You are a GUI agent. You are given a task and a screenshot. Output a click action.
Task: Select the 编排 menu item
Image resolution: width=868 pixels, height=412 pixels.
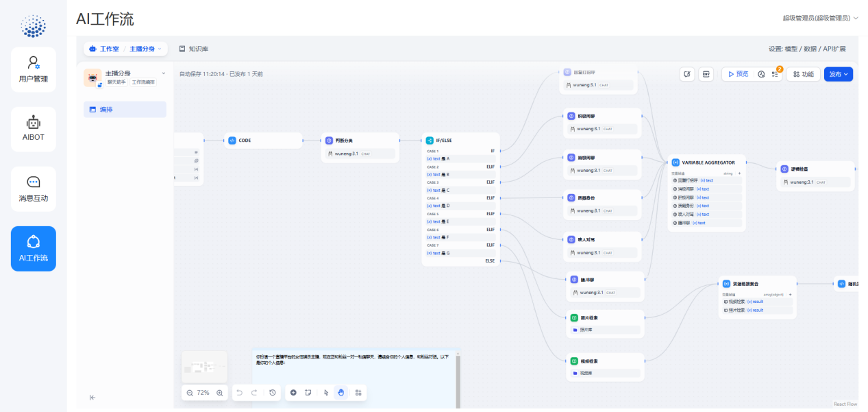(125, 109)
